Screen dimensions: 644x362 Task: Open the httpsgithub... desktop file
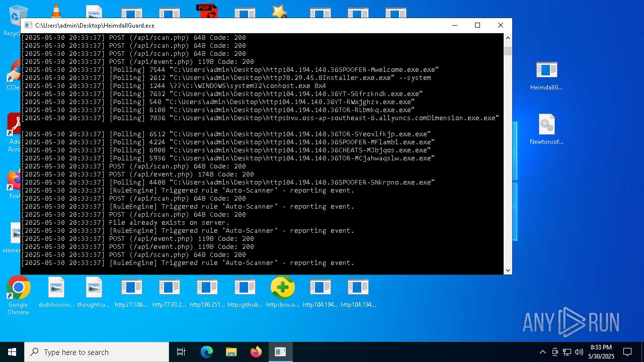point(245,293)
